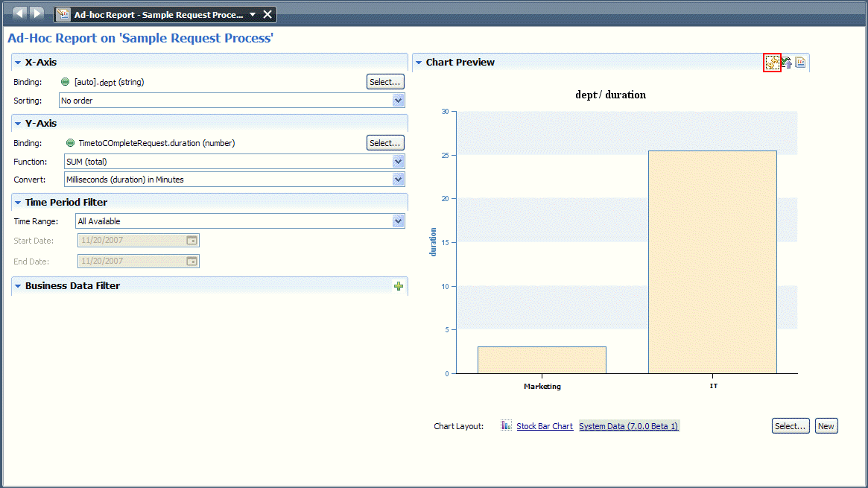Image resolution: width=868 pixels, height=488 pixels.
Task: Add a Business Data Filter with plus icon
Action: 399,286
